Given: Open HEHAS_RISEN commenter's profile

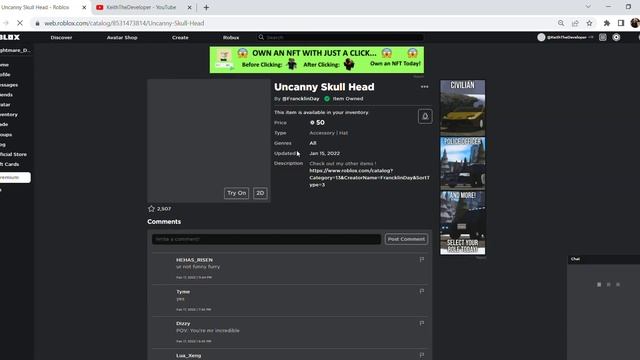Looking at the screenshot, I should coord(194,260).
